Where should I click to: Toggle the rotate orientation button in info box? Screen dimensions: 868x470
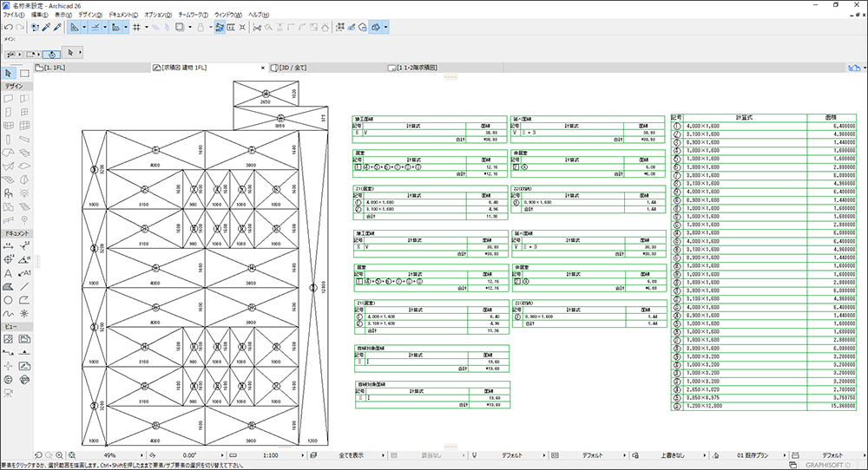tap(51, 54)
